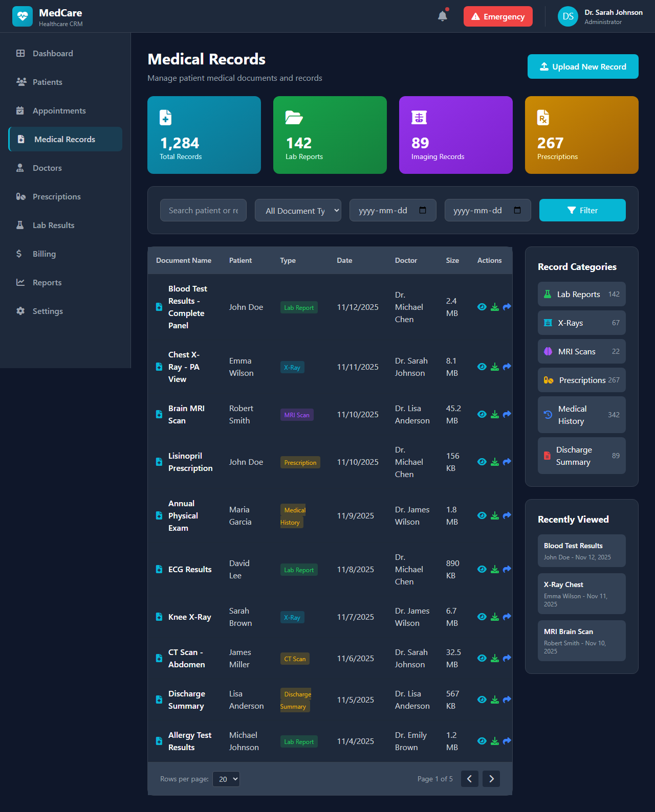This screenshot has height=812, width=655.
Task: Share the Allergy Test Results record
Action: click(x=507, y=741)
